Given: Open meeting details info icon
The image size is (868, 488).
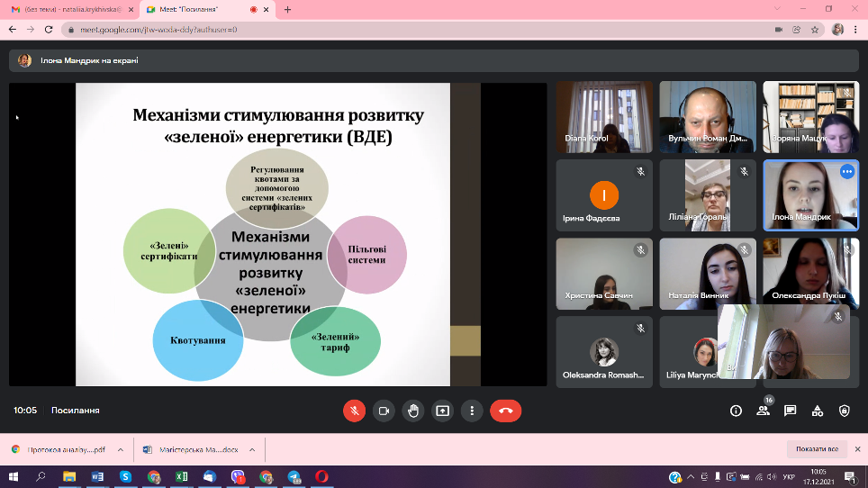Looking at the screenshot, I should coord(736,411).
